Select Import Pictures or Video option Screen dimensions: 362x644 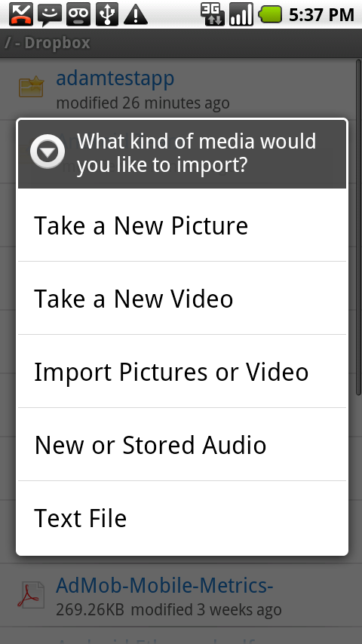pyautogui.click(x=182, y=371)
